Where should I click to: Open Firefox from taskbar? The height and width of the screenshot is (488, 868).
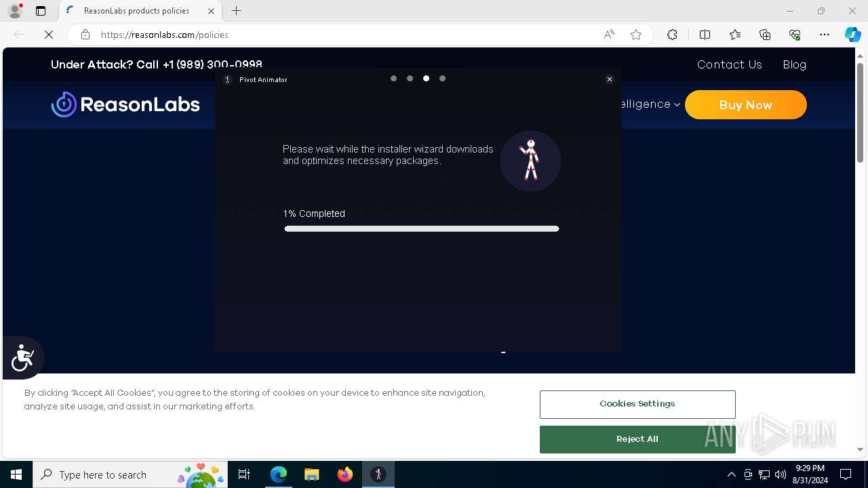click(345, 475)
